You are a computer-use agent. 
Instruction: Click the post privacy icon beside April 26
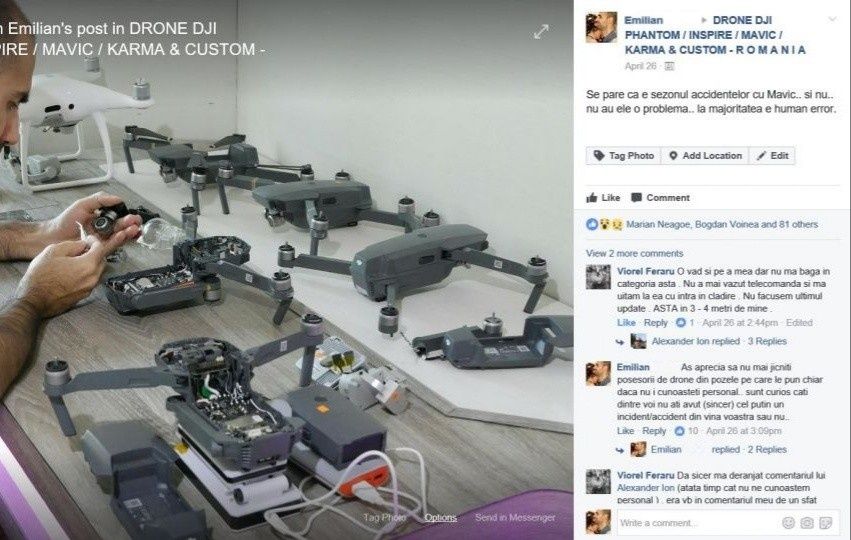(669, 66)
